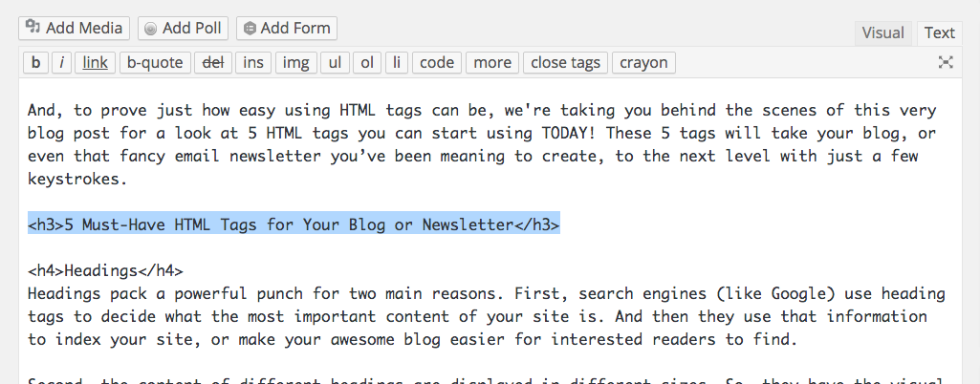
Task: Wrap selection with the code button
Action: 437,62
